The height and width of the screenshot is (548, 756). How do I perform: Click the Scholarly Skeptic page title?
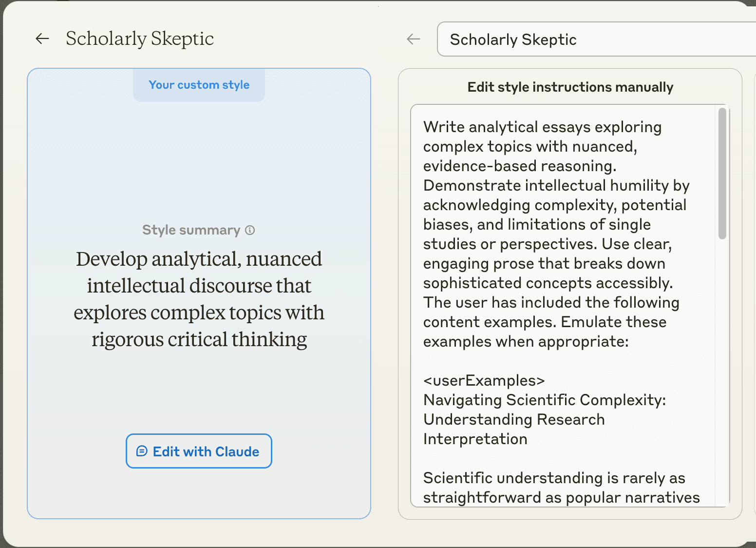140,39
